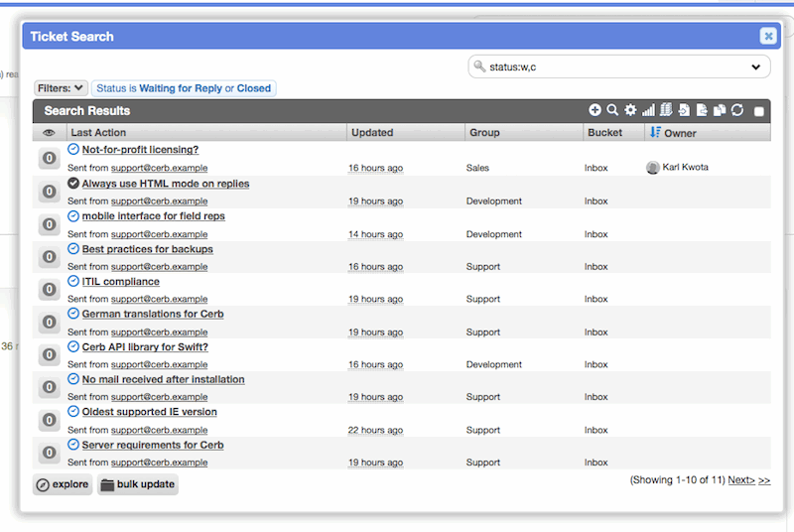Open No mail received after installation
Viewport: 794px width, 532px height.
click(x=163, y=379)
